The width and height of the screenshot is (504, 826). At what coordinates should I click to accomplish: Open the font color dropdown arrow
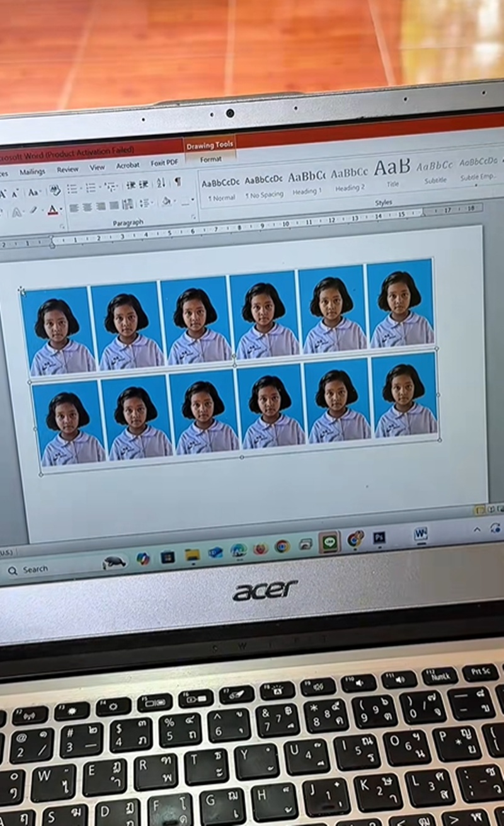[60, 208]
